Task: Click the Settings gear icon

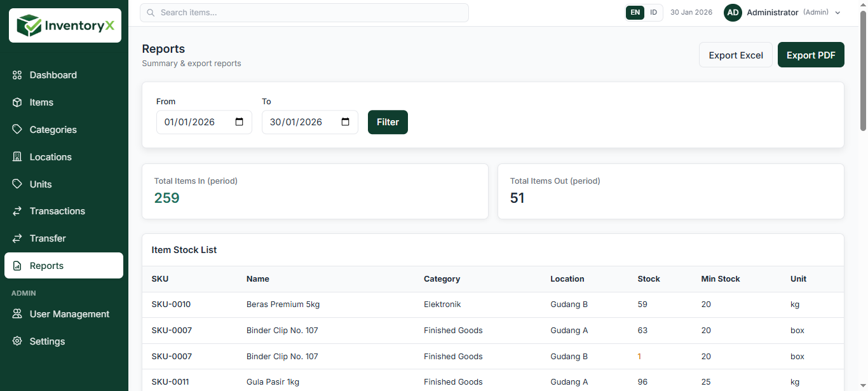Action: pos(17,341)
